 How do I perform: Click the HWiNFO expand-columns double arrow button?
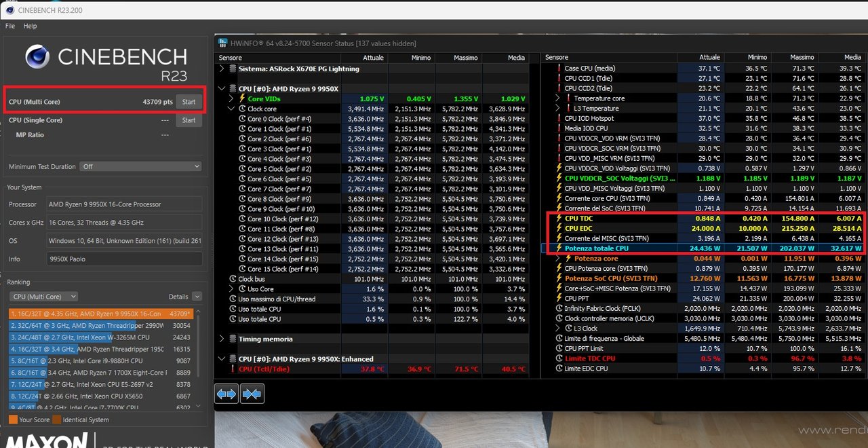[x=226, y=394]
